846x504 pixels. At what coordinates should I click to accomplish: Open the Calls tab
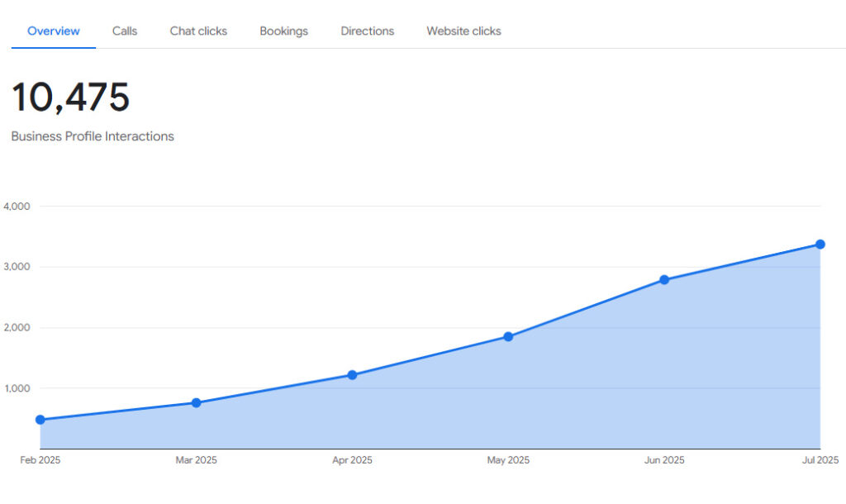coord(125,31)
